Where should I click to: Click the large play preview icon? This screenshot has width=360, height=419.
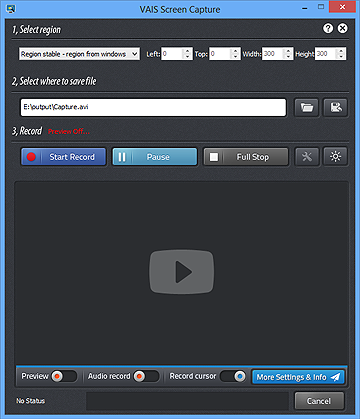[181, 272]
